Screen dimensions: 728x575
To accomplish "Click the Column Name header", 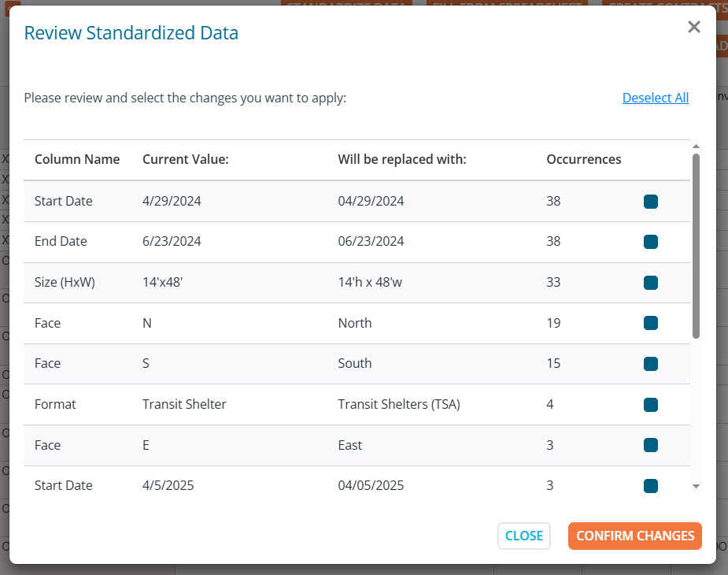I will [x=77, y=159].
